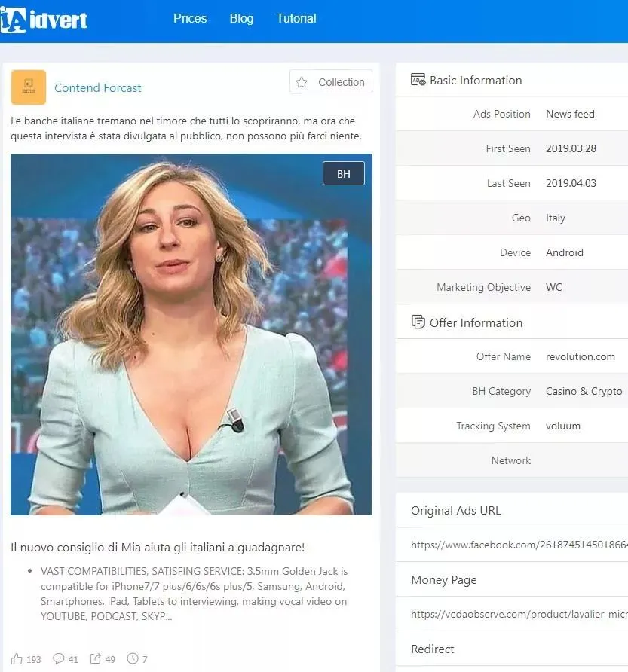The width and height of the screenshot is (628, 672).
Task: Click the clock icon beside 7
Action: [x=133, y=658]
